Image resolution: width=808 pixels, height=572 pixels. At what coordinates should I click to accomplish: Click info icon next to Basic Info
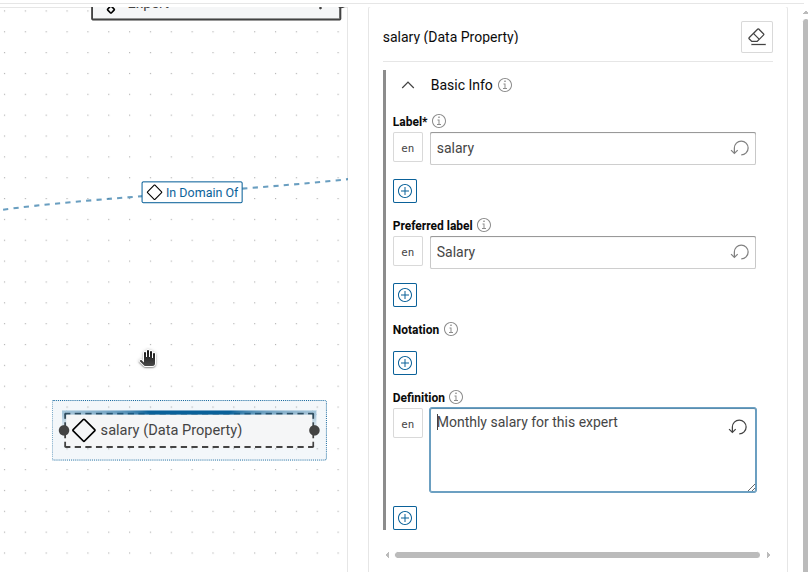505,86
